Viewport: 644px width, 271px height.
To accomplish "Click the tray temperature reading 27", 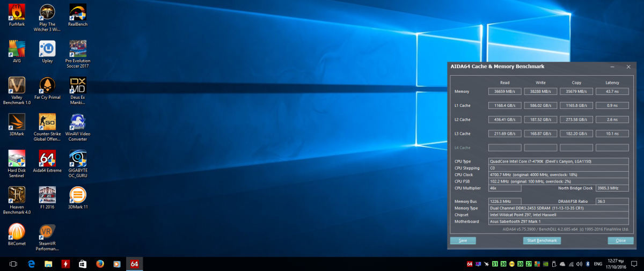I will 529,264.
